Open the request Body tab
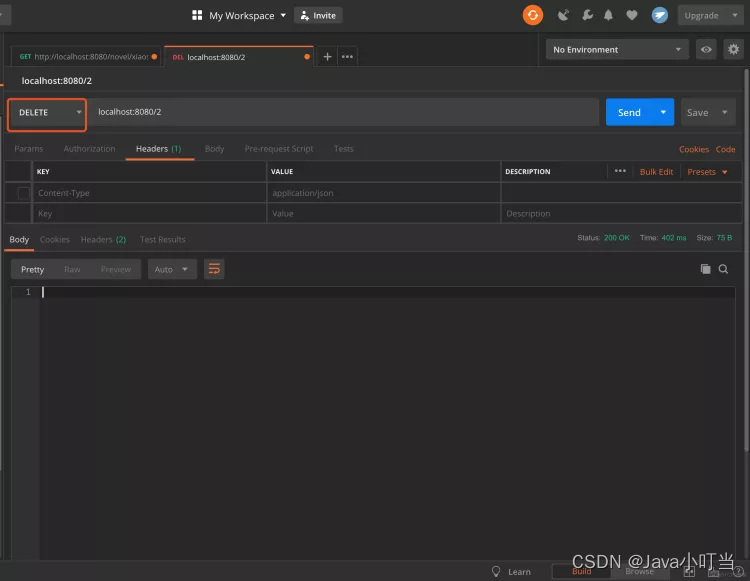 [214, 149]
